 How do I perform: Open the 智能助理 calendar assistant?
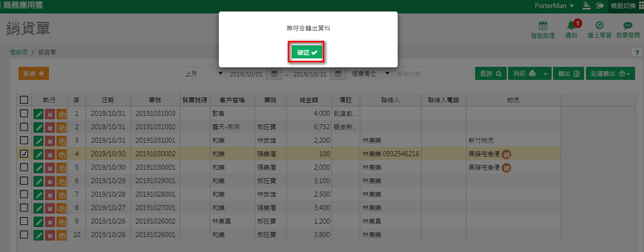tap(543, 30)
